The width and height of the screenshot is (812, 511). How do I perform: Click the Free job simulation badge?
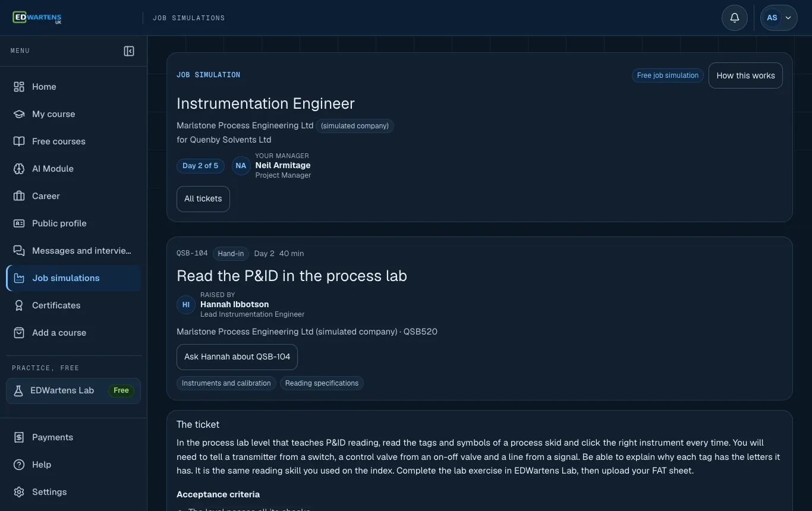668,75
